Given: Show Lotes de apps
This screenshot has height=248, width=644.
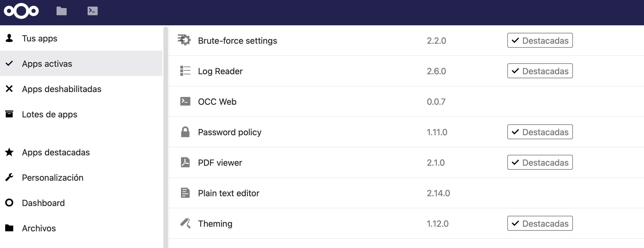Looking at the screenshot, I should click(81, 114).
